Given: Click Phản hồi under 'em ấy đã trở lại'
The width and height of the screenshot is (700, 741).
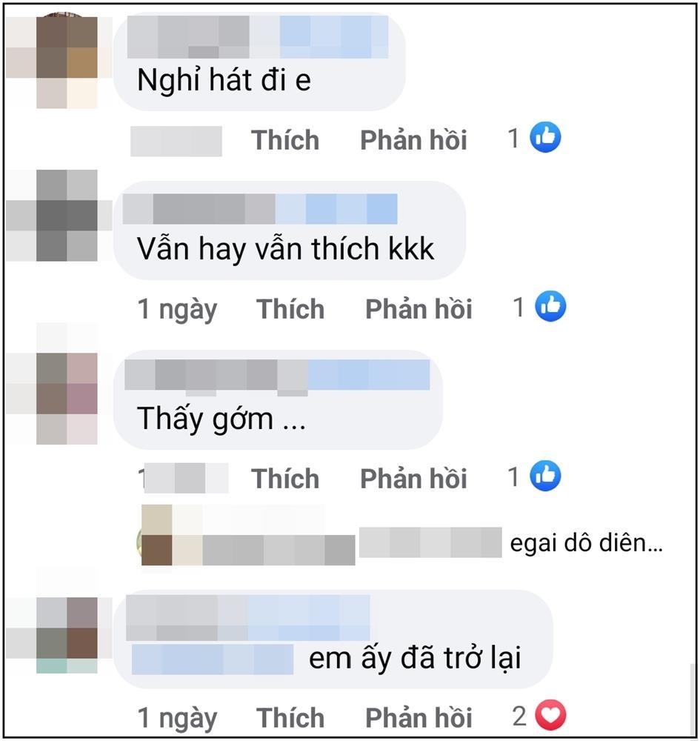Looking at the screenshot, I should click(419, 718).
